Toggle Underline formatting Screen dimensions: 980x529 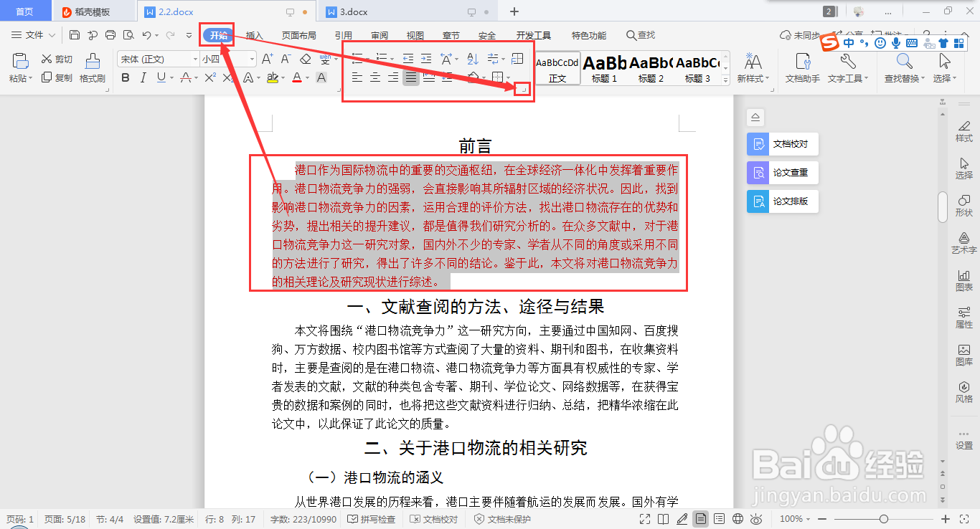(x=161, y=77)
